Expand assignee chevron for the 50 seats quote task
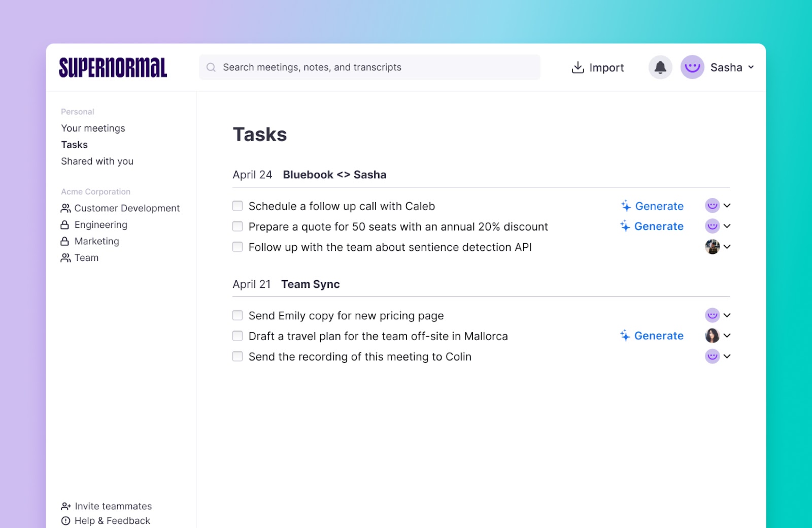 [727, 226]
